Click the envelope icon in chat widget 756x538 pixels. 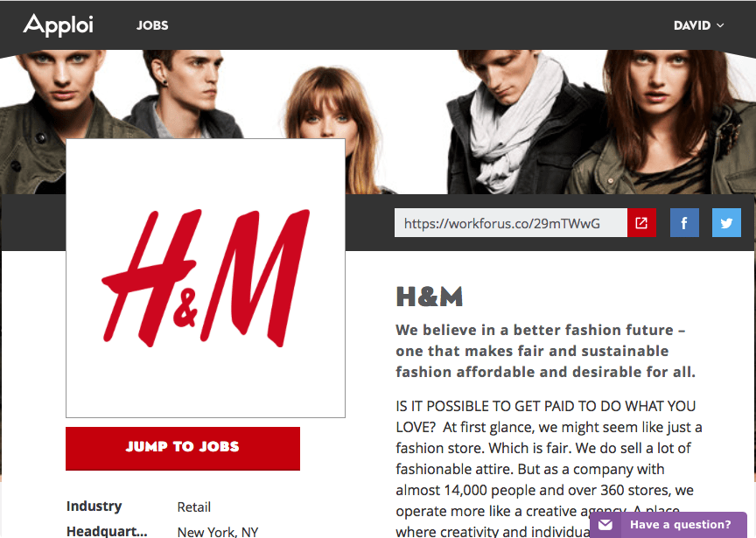605,525
